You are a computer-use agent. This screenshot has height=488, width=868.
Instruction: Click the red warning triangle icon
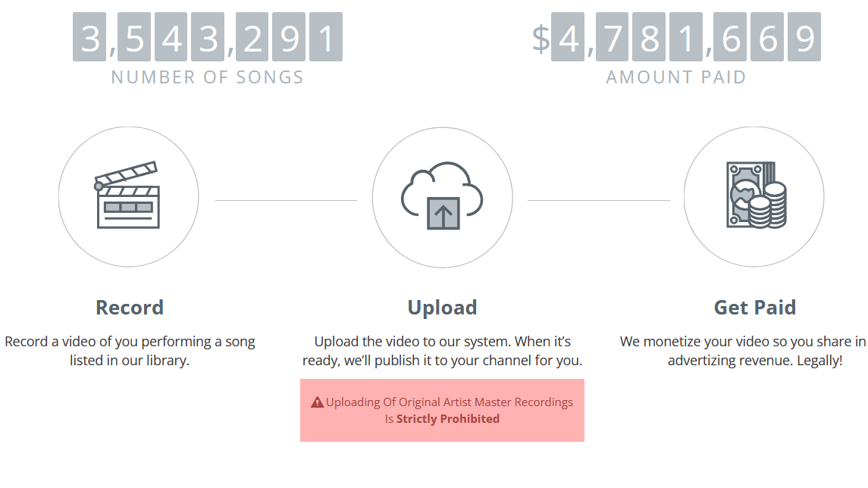[x=317, y=402]
